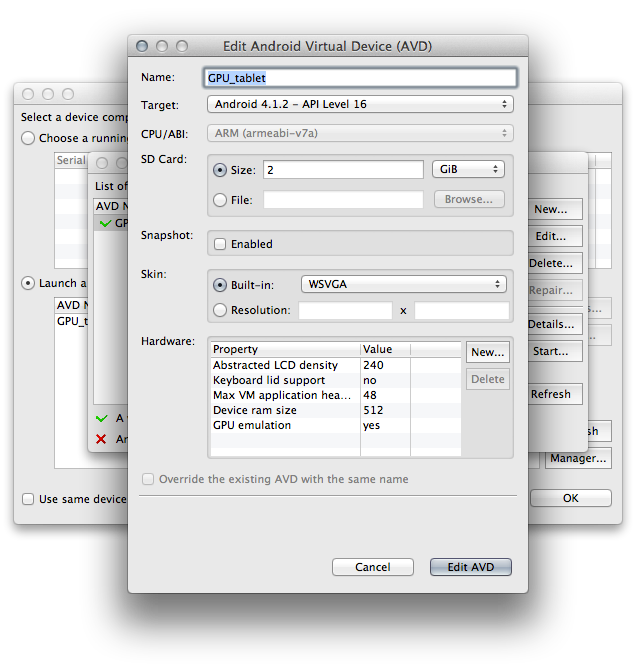Expand the WSVGA built-in skin dropdown

403,284
